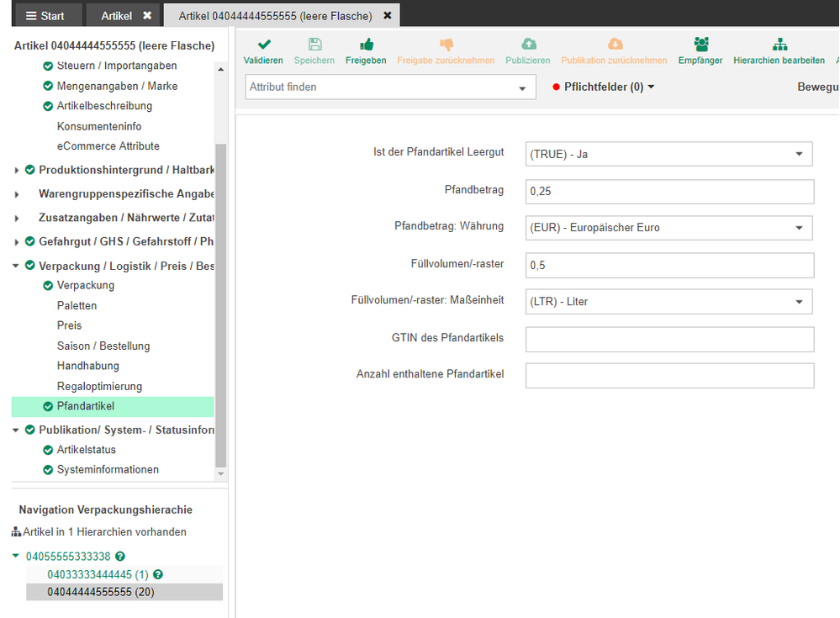840x618 pixels.
Task: Click the Start hamburger menu icon
Action: click(32, 16)
